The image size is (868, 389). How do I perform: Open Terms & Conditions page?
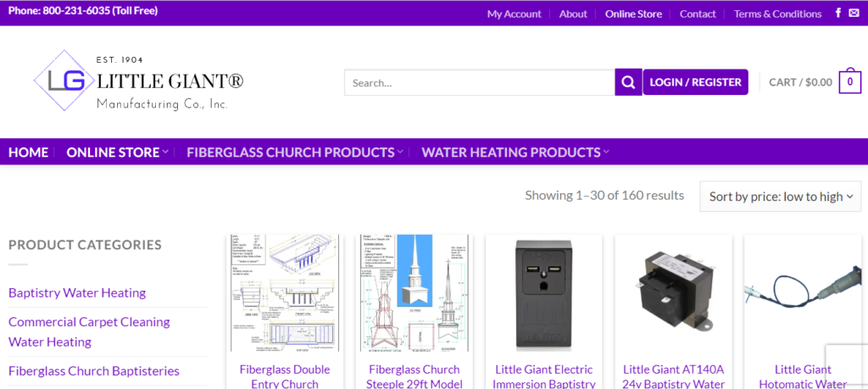click(777, 14)
